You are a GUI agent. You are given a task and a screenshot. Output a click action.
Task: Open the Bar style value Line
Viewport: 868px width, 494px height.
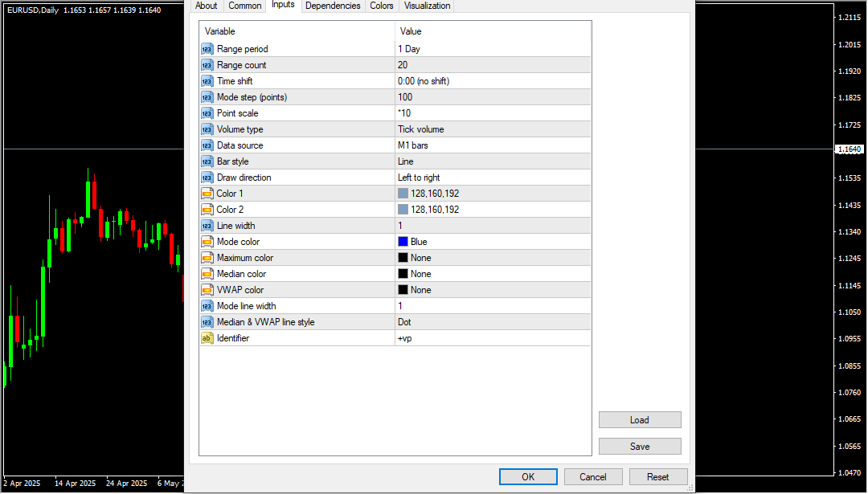tap(493, 161)
